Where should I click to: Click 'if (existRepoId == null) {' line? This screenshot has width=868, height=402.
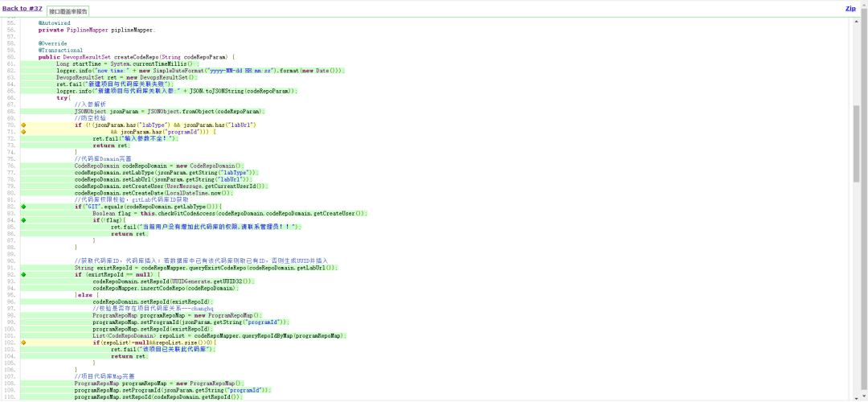[117, 275]
